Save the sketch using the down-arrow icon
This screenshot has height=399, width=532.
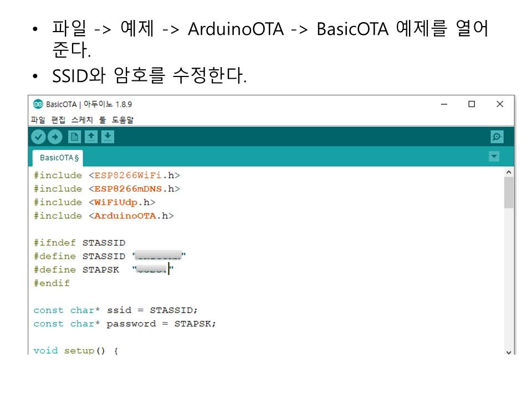click(x=108, y=137)
